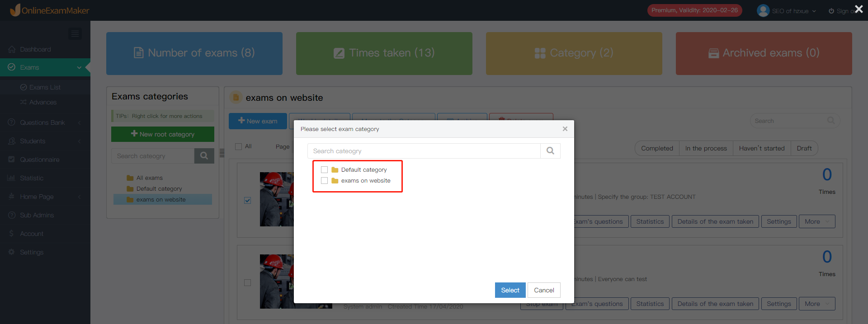Collapse the Exams sidebar menu
This screenshot has width=868, height=324.
tap(79, 67)
